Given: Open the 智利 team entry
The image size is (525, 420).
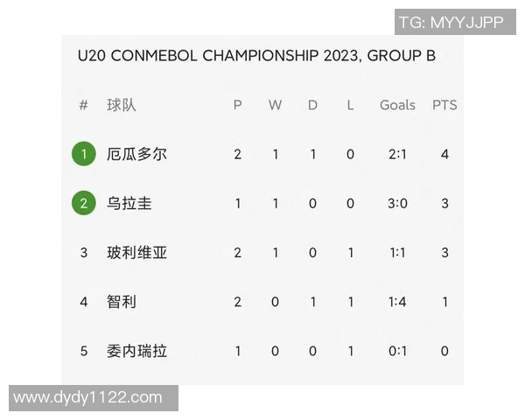Looking at the screenshot, I should pos(122,302).
